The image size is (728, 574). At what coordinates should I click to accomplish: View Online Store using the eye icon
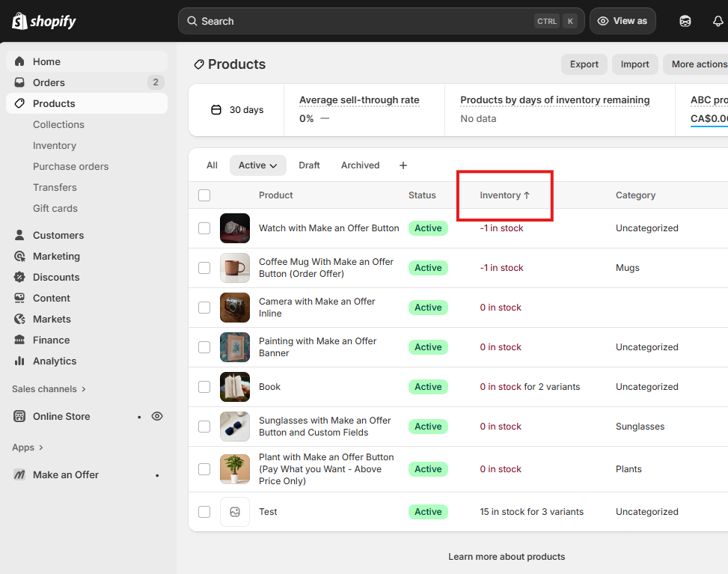click(157, 416)
